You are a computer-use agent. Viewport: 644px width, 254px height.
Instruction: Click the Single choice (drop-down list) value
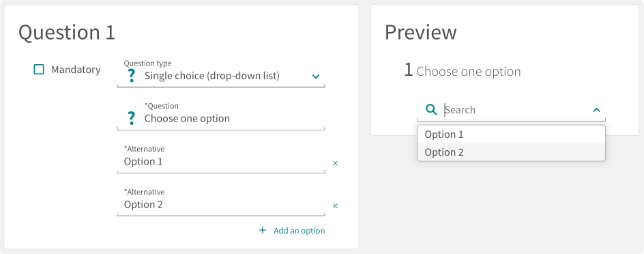coord(212,76)
